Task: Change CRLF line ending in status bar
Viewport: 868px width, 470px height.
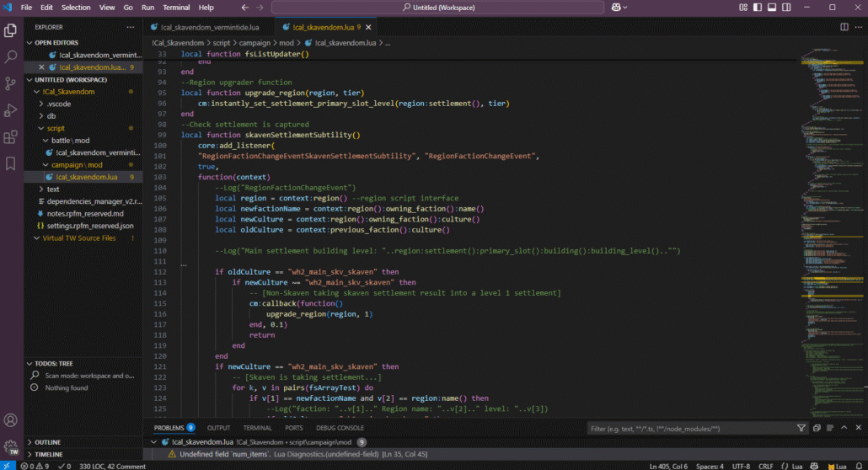Action: click(765, 466)
